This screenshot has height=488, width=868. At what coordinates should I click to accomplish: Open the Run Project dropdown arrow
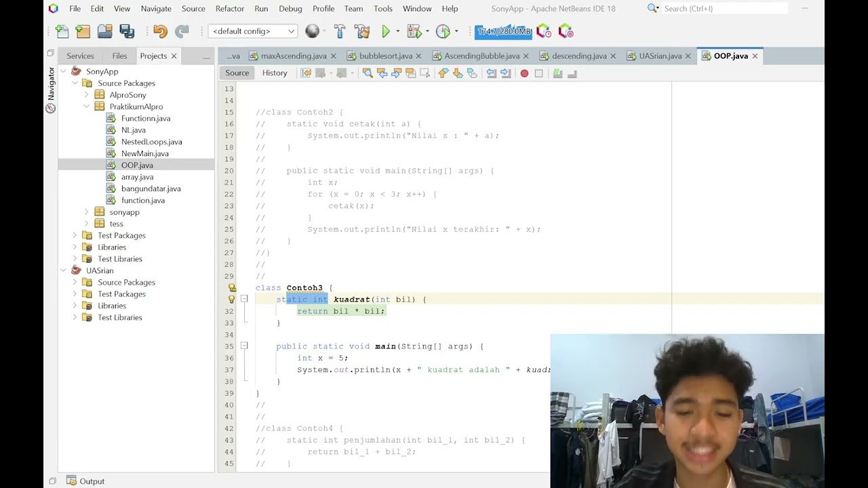coord(397,31)
